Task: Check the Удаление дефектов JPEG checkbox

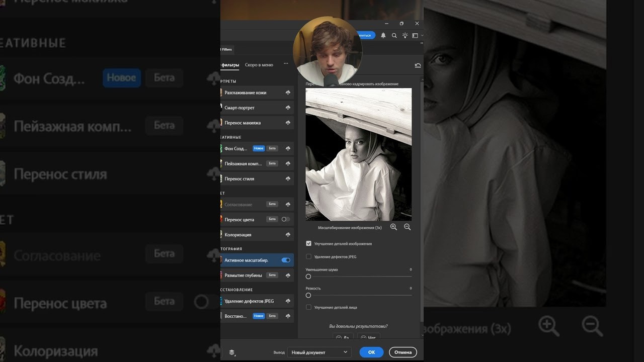Action: click(x=309, y=257)
